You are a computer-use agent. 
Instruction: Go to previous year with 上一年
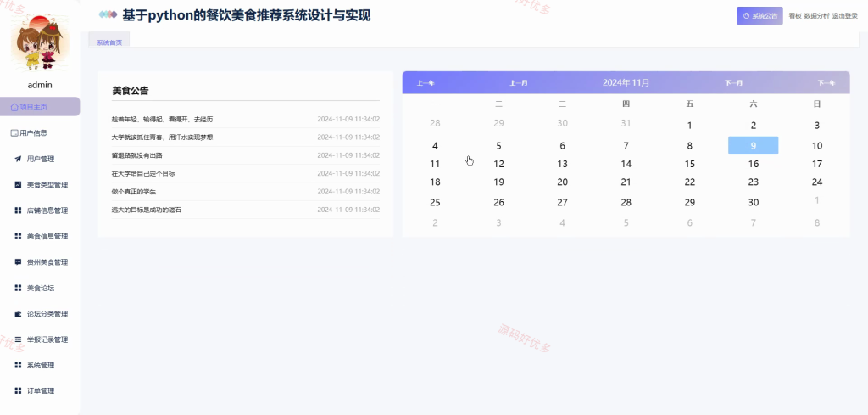click(426, 83)
